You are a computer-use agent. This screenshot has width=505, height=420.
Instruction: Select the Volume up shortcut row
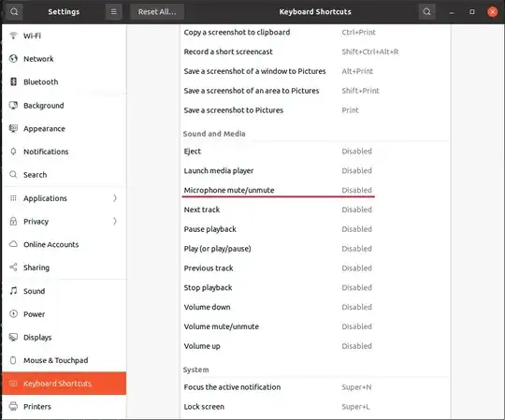[315, 346]
